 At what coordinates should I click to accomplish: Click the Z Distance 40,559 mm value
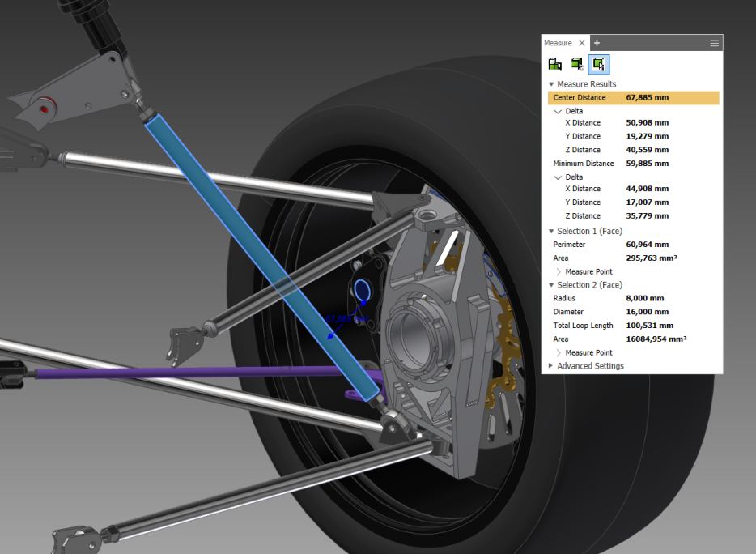[647, 150]
